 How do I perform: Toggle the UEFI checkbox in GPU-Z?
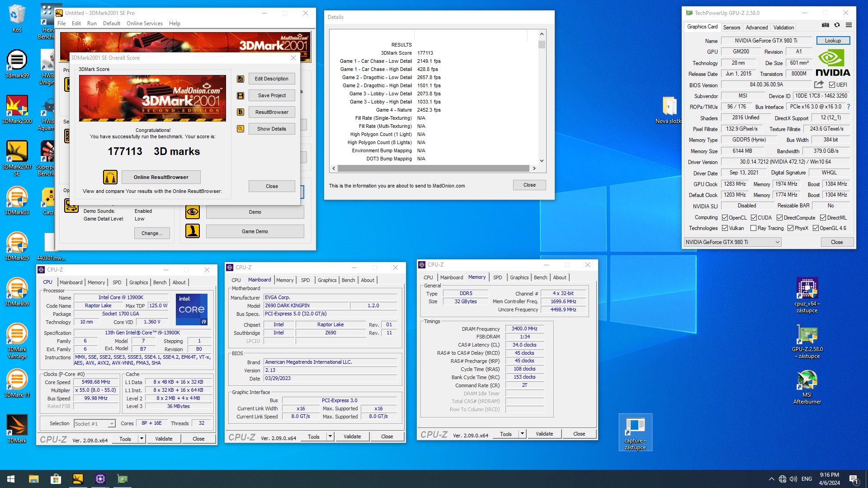pos(832,85)
